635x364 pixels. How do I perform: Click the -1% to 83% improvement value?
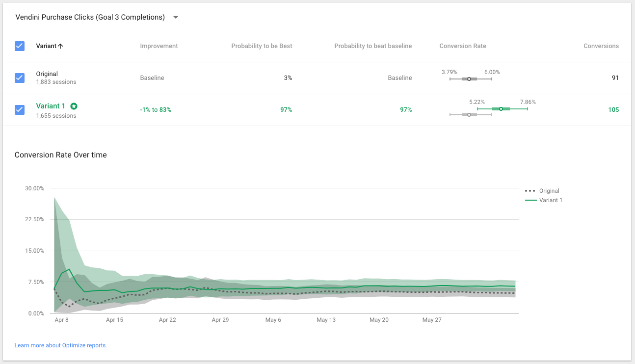[156, 110]
